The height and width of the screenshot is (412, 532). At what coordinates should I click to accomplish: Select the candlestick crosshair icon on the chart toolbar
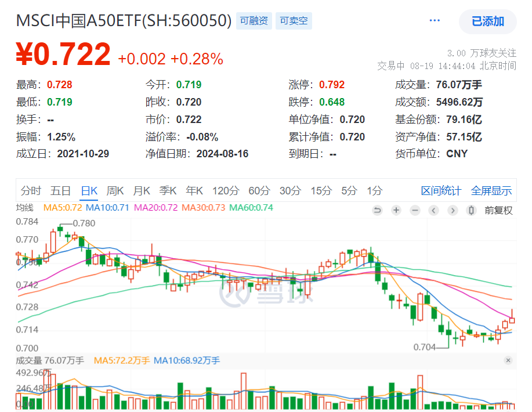click(x=471, y=210)
